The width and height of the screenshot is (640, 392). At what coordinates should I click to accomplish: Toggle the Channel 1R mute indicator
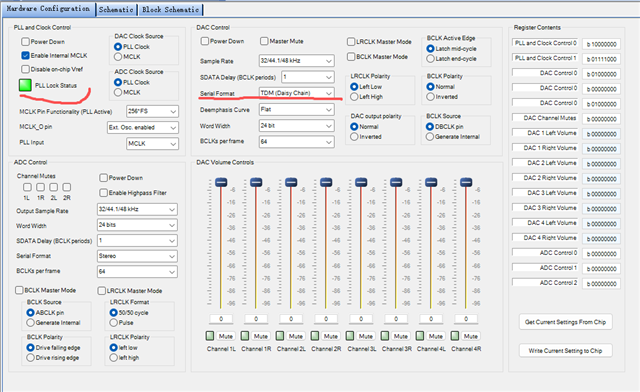click(x=245, y=336)
